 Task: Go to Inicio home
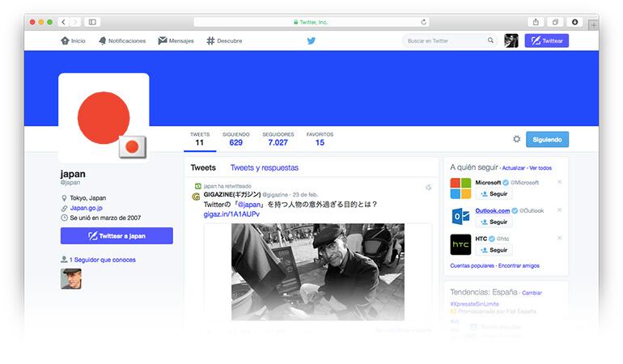point(73,40)
